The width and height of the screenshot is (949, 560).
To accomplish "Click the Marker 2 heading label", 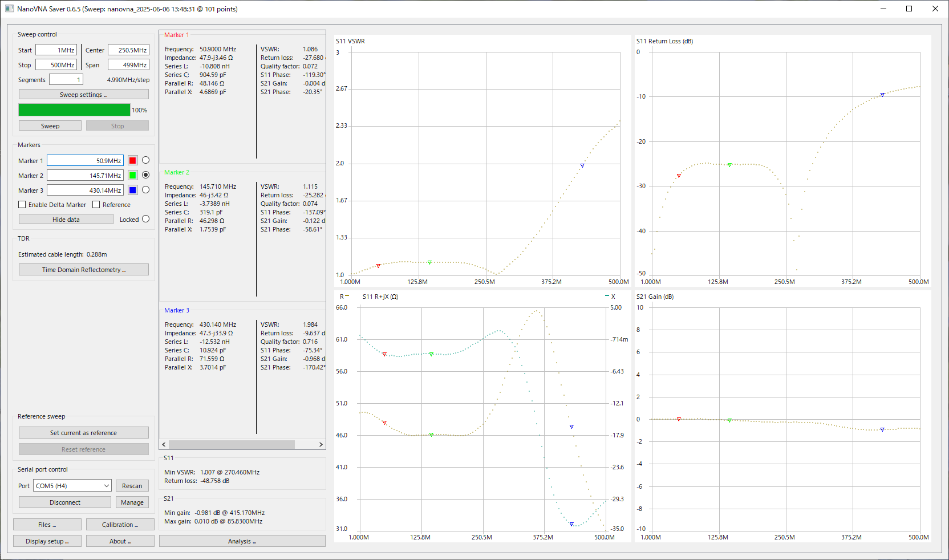I will [177, 172].
